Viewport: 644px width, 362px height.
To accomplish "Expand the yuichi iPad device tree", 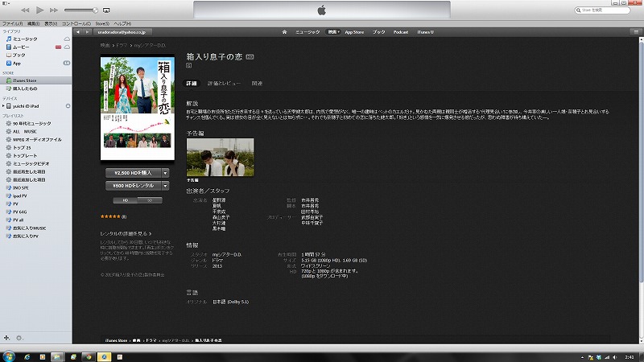I will coord(3,106).
